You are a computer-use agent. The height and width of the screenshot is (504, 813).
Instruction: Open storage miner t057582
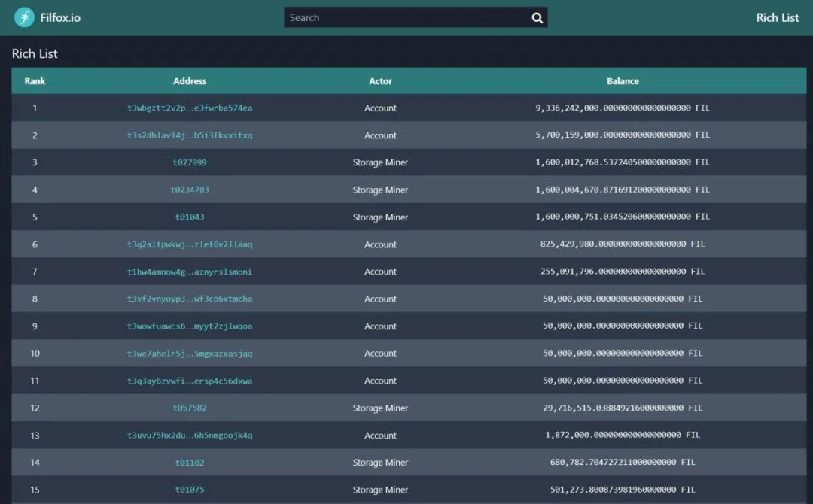pos(190,408)
